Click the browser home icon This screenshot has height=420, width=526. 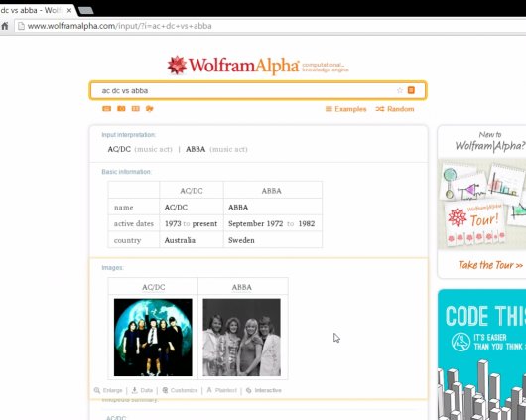[5, 26]
